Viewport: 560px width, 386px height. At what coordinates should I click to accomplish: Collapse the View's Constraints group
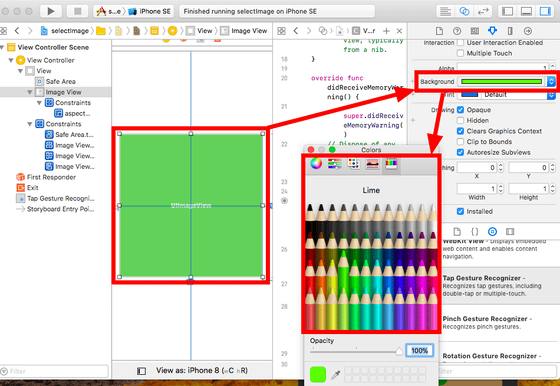(30, 124)
